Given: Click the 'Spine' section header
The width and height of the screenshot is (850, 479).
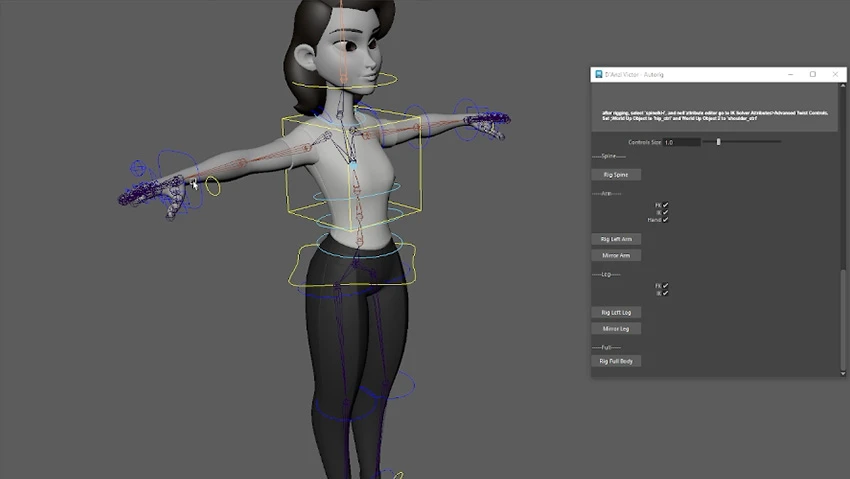Looking at the screenshot, I should tap(608, 156).
